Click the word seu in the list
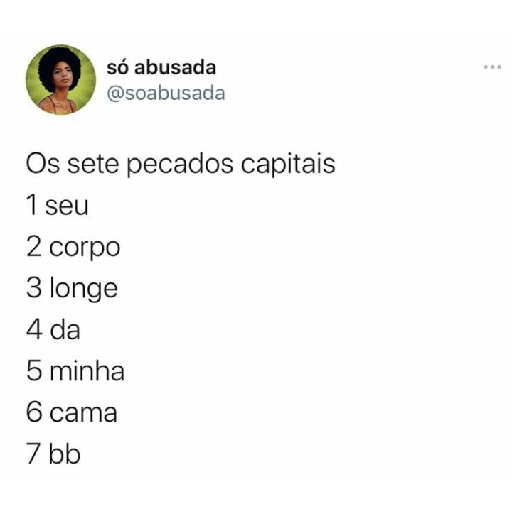 pos(67,206)
